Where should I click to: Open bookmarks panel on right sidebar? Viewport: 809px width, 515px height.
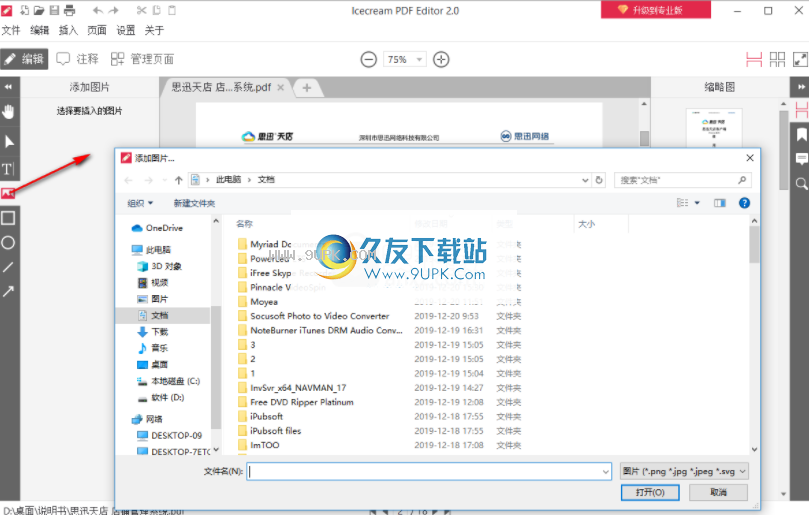pyautogui.click(x=801, y=135)
